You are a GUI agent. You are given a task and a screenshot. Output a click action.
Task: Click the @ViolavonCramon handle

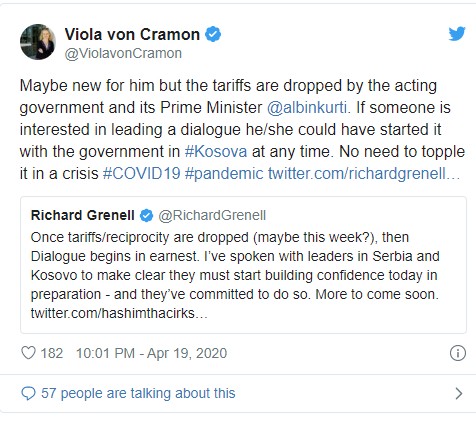point(123,53)
